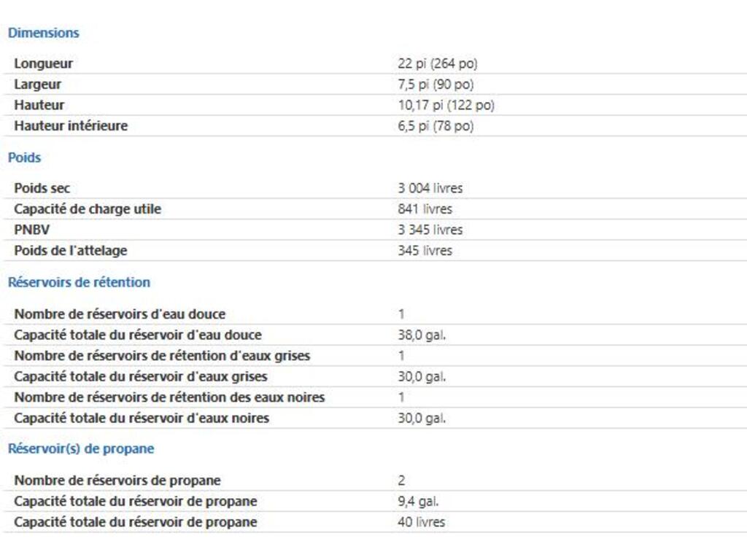The width and height of the screenshot is (747, 560).
Task: Click the Dimensions section heading
Action: (x=43, y=33)
